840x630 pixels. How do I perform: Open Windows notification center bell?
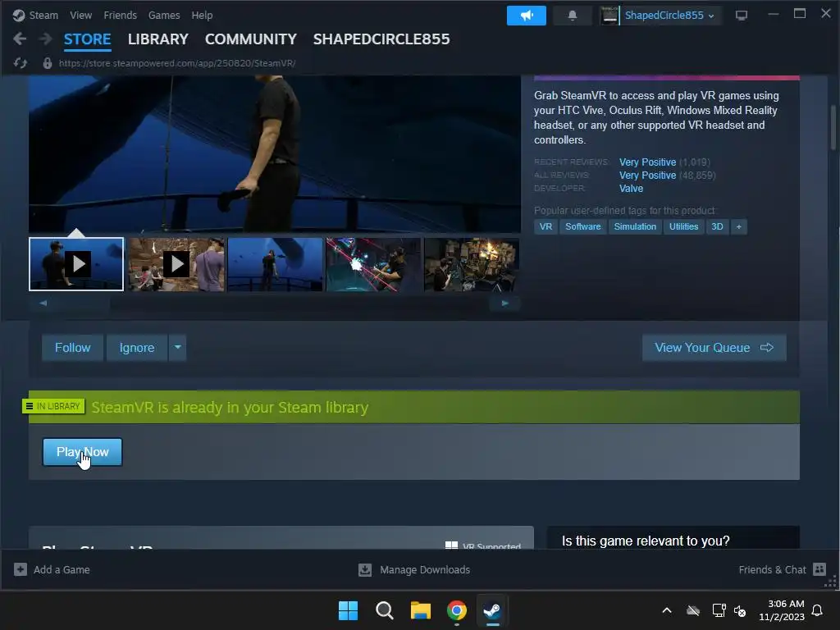818,610
